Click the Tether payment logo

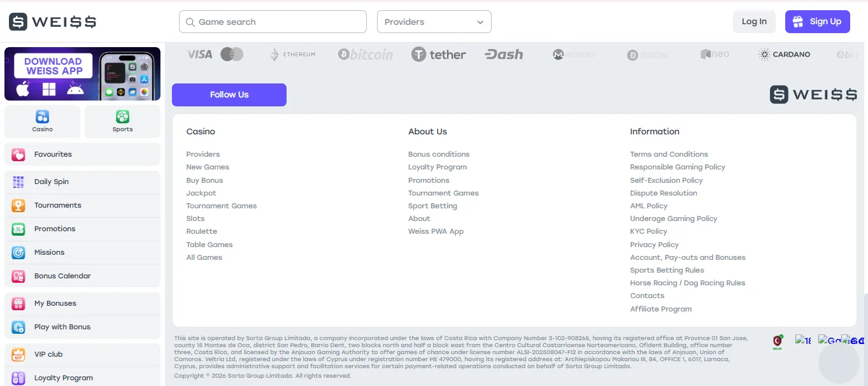click(439, 55)
